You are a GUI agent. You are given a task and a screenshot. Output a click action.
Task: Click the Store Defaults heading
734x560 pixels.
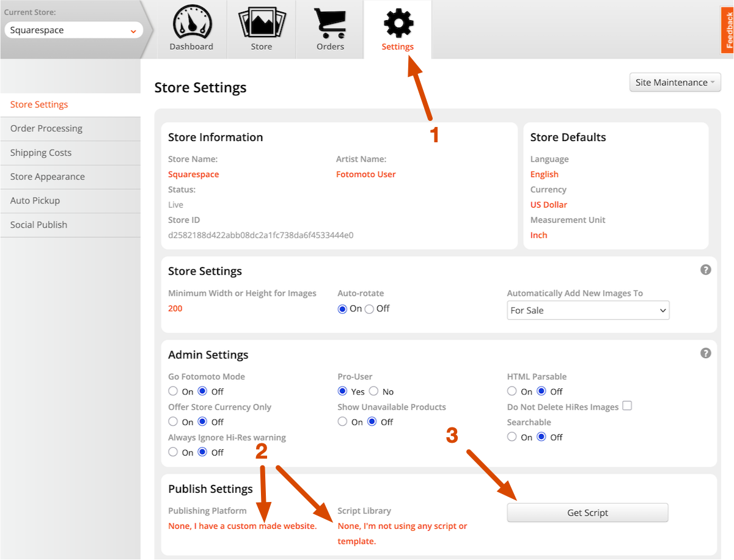(568, 137)
